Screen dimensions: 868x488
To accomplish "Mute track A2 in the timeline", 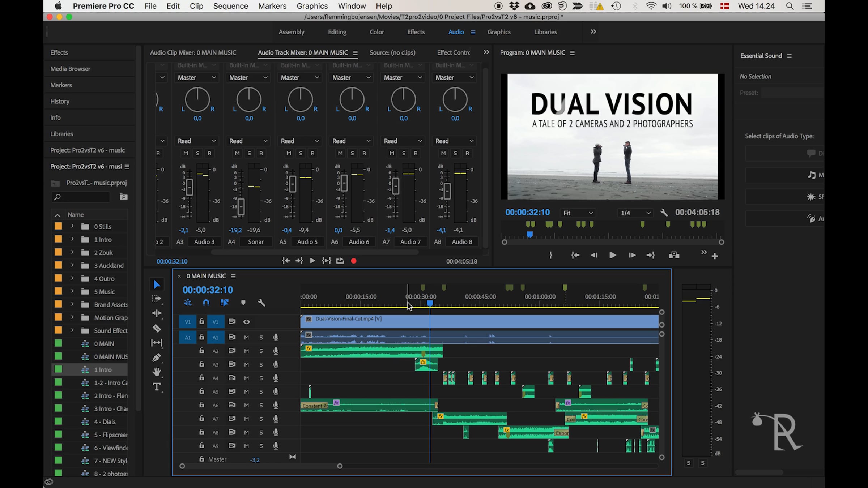I will (x=246, y=351).
